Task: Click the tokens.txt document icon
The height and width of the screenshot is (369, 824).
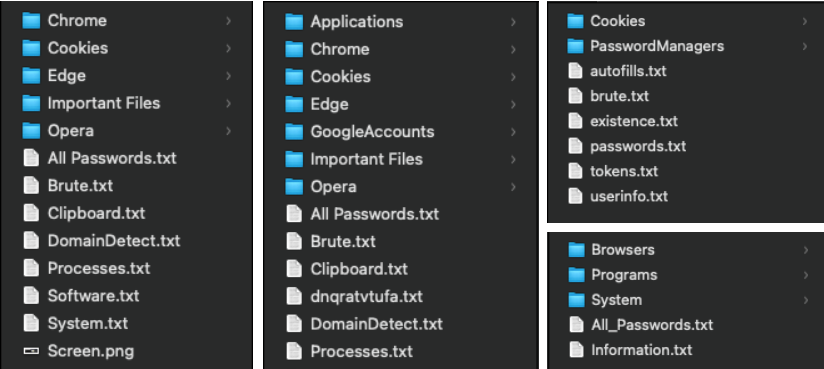Action: click(575, 171)
